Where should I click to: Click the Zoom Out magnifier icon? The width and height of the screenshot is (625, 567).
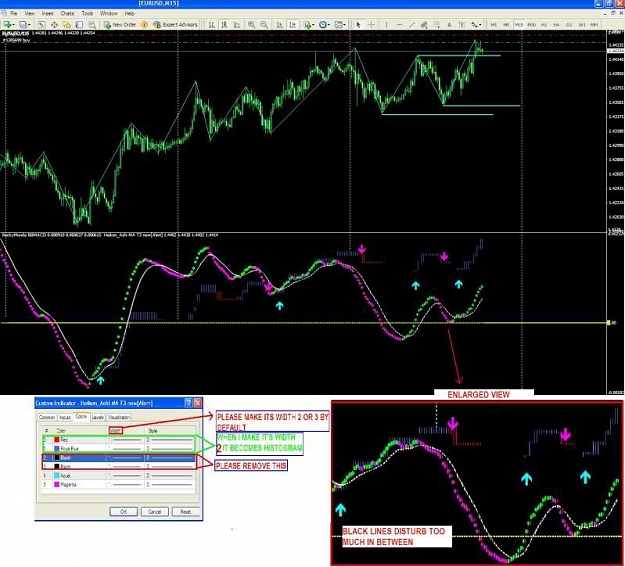tap(264, 25)
